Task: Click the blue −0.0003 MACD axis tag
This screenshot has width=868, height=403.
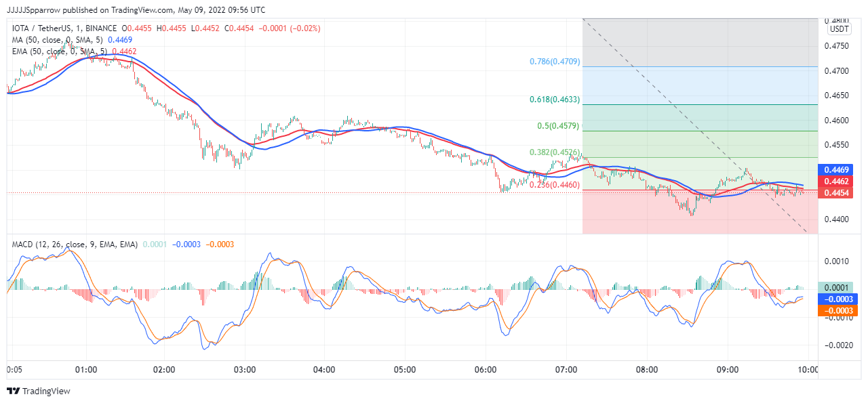Action: 837,299
